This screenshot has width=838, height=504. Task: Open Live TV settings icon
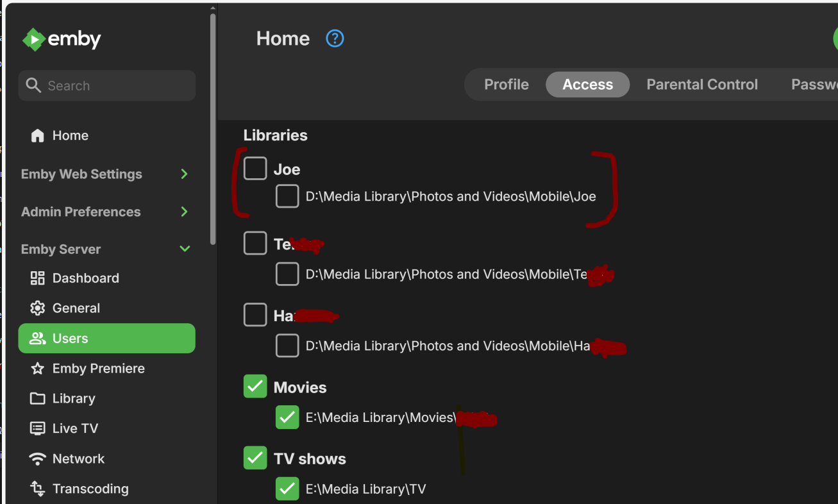(x=38, y=428)
